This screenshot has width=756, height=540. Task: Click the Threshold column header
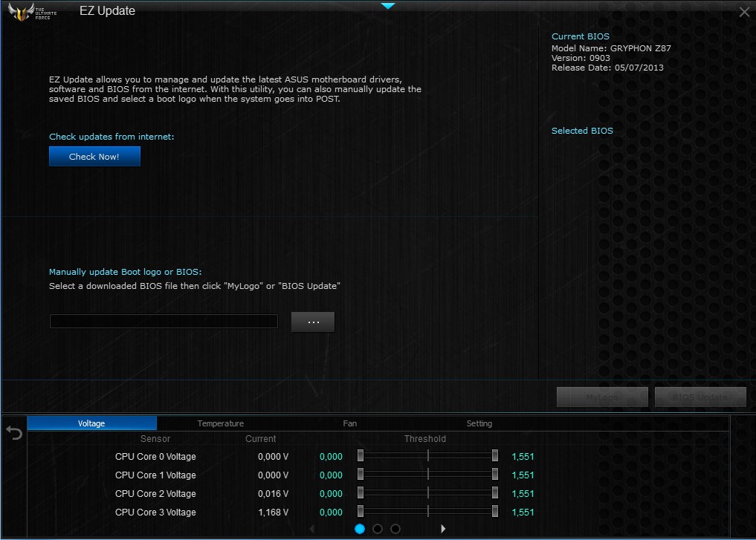(424, 439)
